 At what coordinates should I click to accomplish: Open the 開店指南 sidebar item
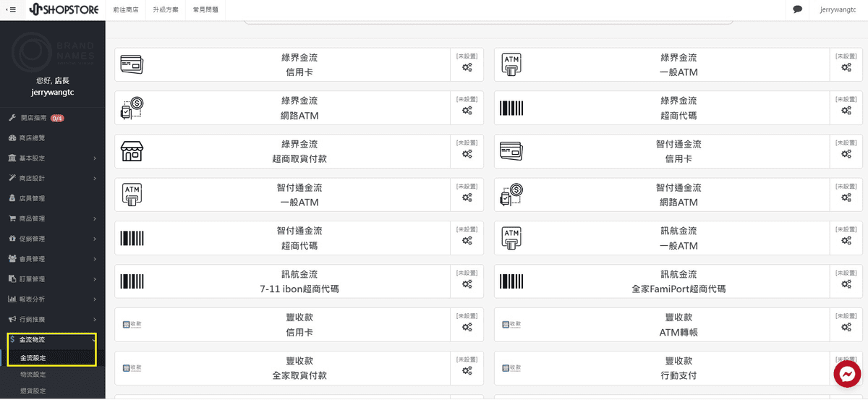[x=52, y=117]
